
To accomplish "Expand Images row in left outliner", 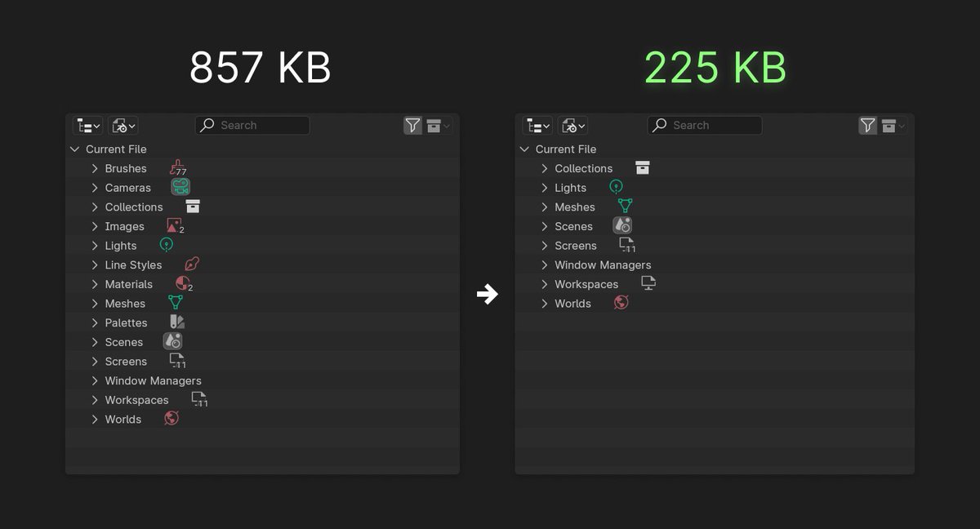I will point(95,226).
